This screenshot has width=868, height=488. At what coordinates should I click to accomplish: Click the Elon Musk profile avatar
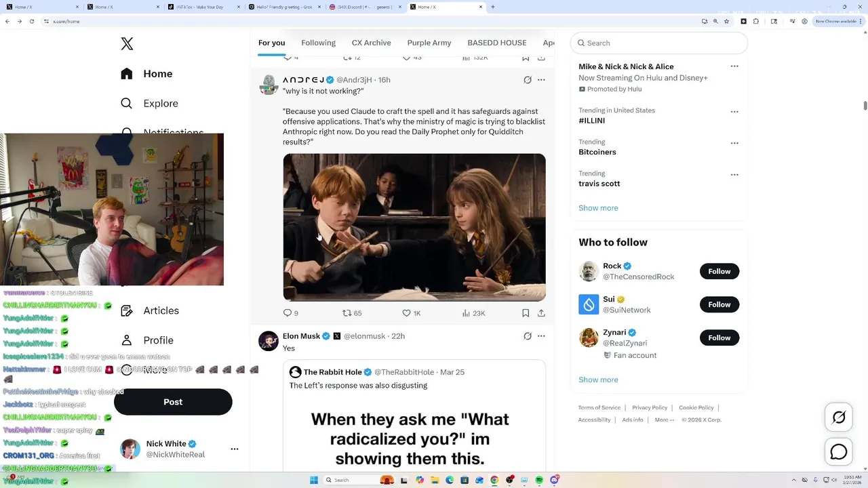pos(269,341)
